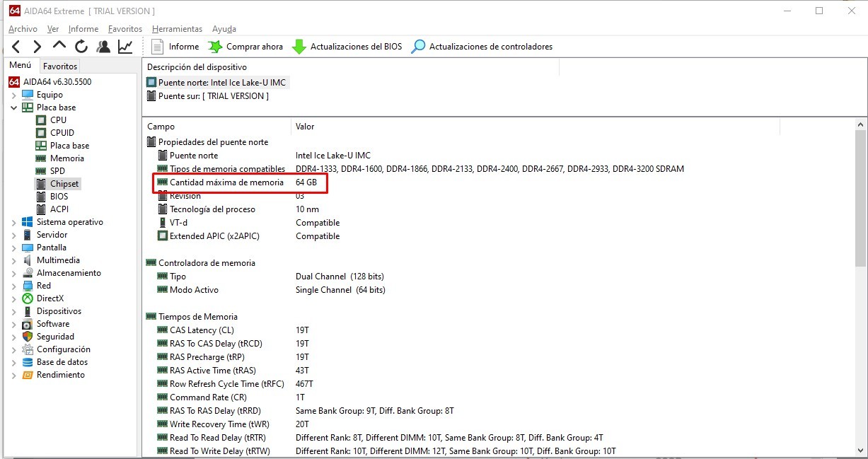The width and height of the screenshot is (868, 459).
Task: Go up one level with the up arrow icon
Action: coord(59,46)
